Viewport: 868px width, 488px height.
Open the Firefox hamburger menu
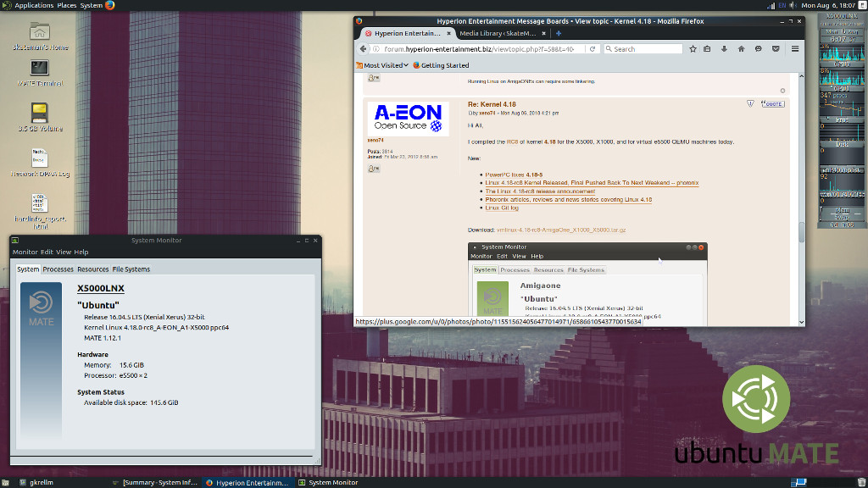pyautogui.click(x=795, y=48)
